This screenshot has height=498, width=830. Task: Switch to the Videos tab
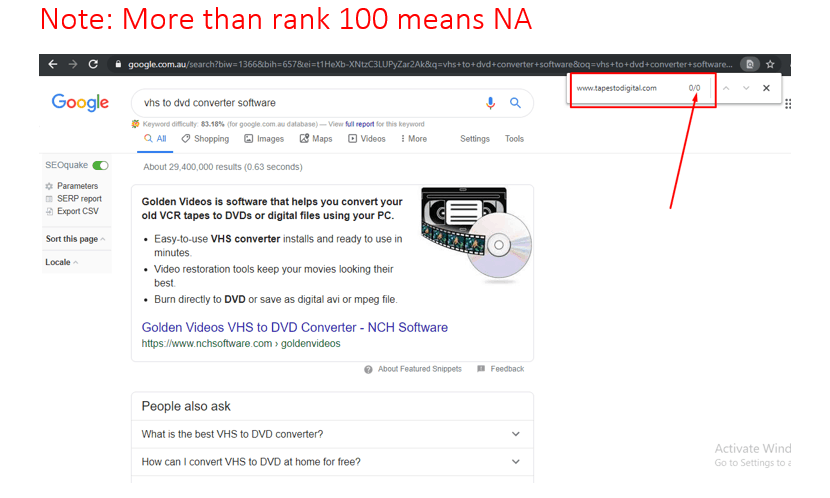click(x=366, y=139)
